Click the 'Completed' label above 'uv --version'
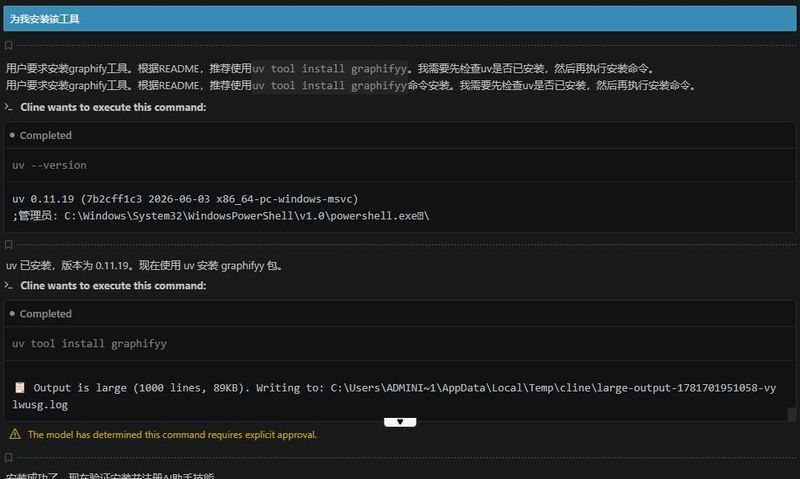Screen dimensions: 800x479 coord(46,135)
